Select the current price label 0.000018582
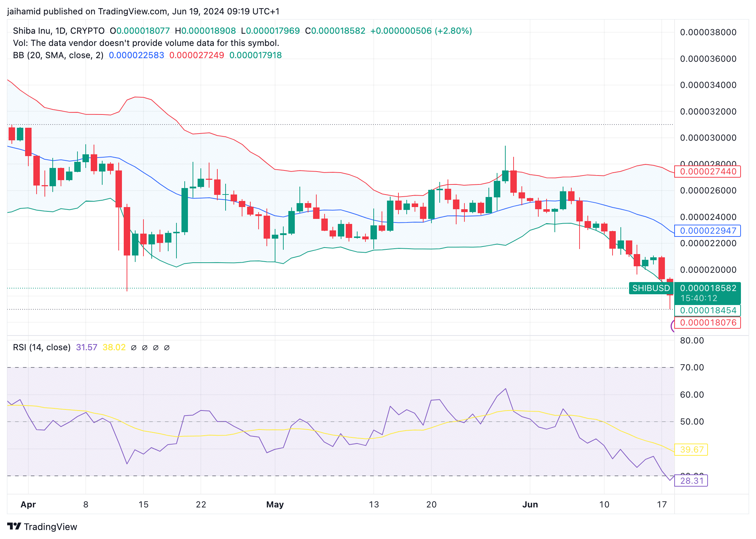756x539 pixels. 708,288
